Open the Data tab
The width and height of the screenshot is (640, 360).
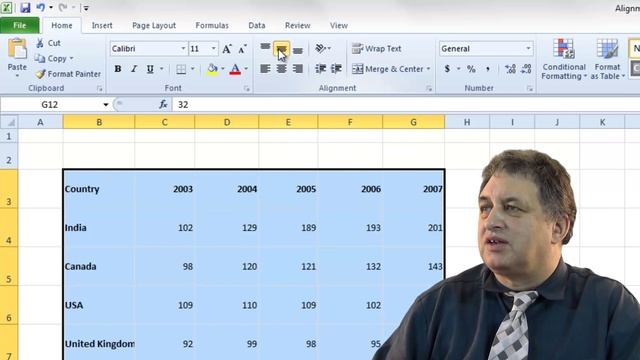(257, 25)
